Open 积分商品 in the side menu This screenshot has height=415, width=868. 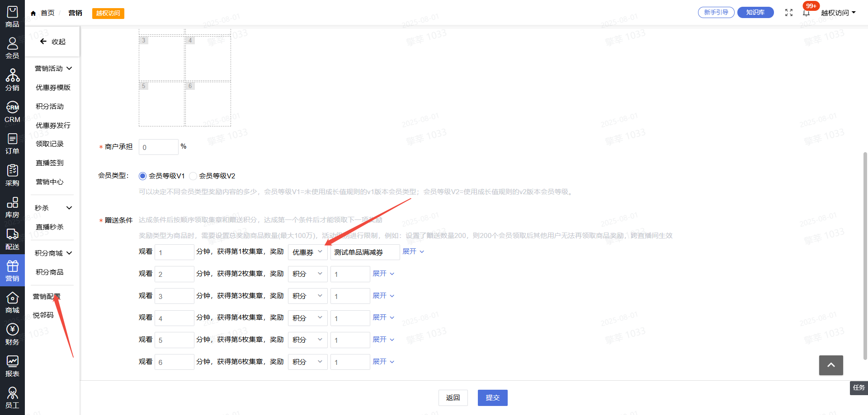coord(50,272)
